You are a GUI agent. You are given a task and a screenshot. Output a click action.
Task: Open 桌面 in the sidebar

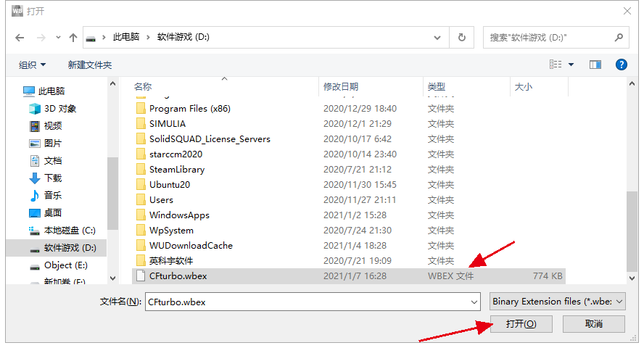click(x=52, y=212)
